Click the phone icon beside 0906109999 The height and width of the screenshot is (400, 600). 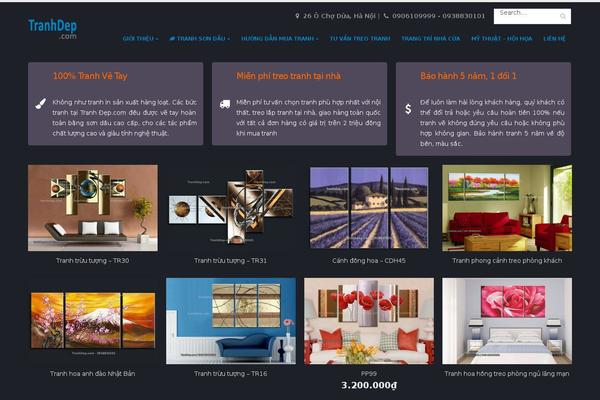(386, 16)
